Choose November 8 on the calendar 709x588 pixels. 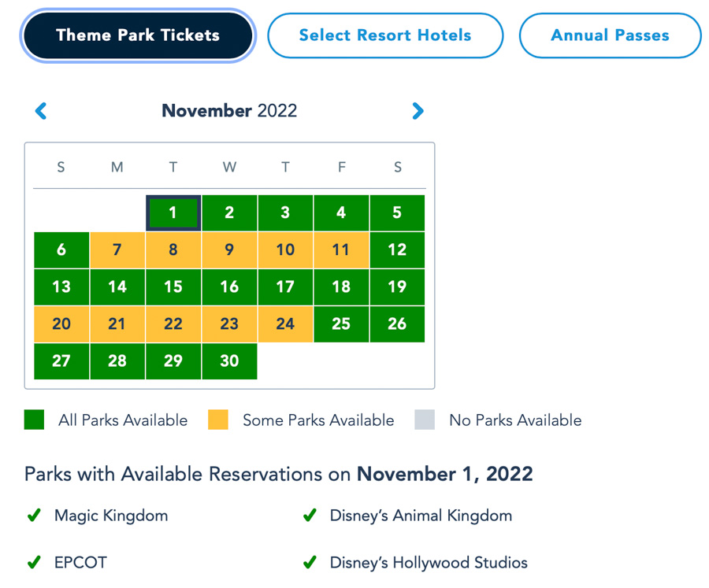click(x=173, y=250)
